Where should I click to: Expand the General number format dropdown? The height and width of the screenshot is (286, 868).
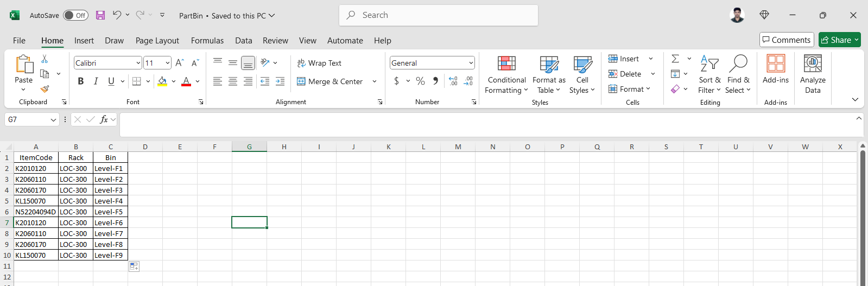click(471, 63)
